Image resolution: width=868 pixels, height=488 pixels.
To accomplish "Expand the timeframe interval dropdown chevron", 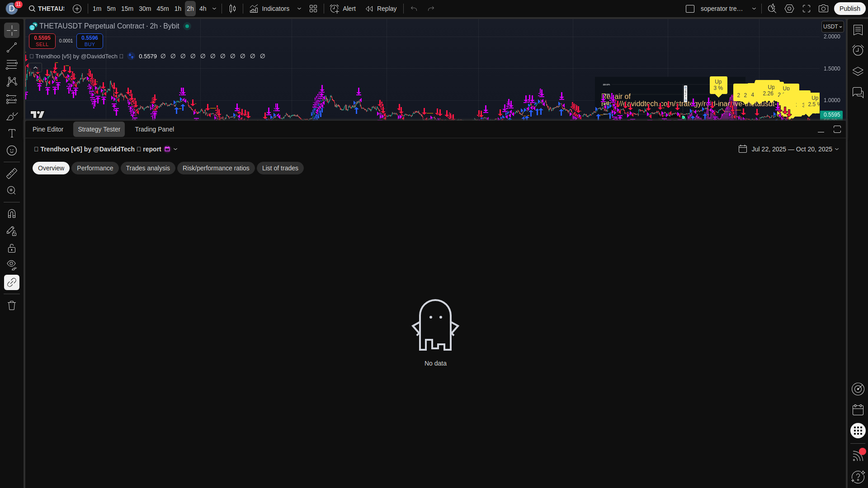I will pyautogui.click(x=214, y=9).
